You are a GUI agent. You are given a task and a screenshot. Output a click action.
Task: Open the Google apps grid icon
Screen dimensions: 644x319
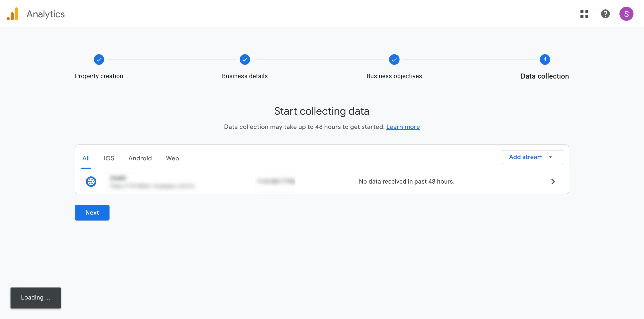click(x=584, y=14)
